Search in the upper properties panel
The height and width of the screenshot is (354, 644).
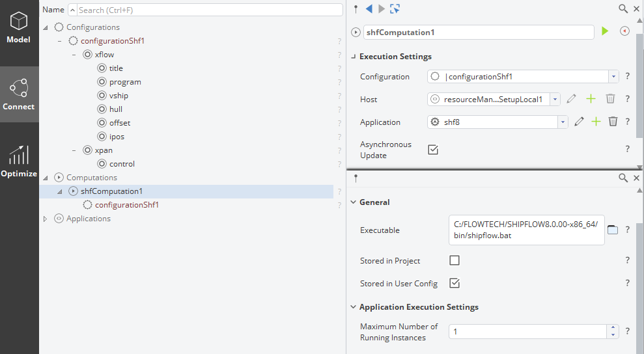click(x=623, y=8)
